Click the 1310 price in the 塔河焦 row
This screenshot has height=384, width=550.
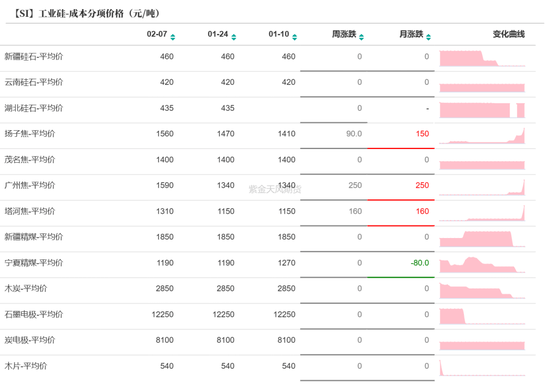pyautogui.click(x=165, y=211)
